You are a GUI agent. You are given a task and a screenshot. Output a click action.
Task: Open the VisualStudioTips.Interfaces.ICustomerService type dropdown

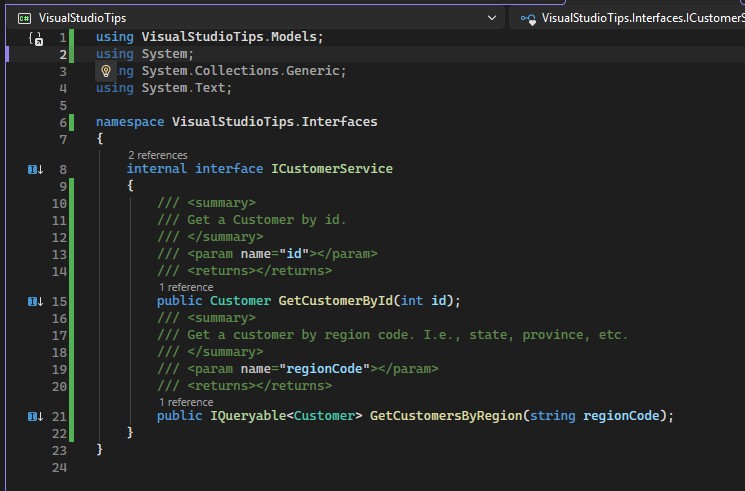[x=628, y=18]
